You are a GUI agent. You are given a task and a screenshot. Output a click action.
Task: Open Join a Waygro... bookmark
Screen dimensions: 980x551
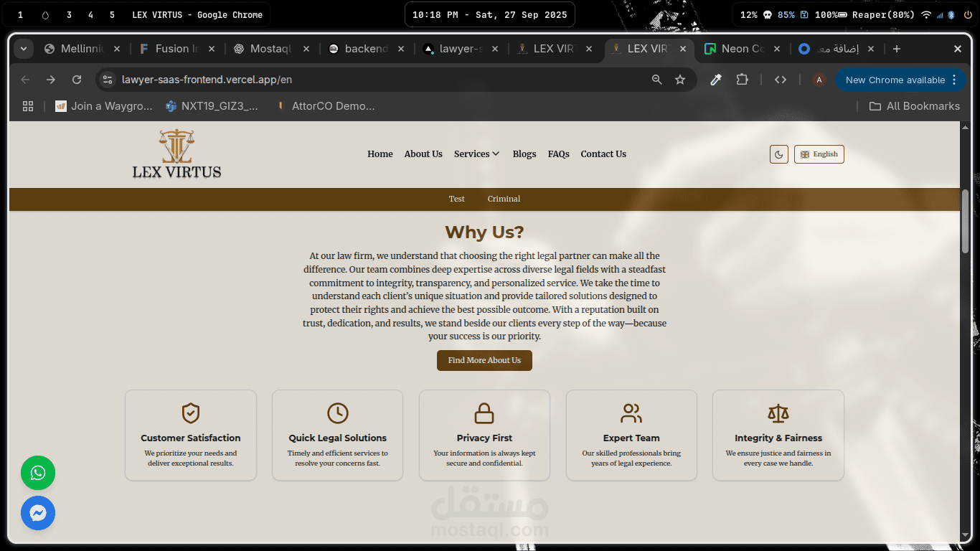click(104, 106)
